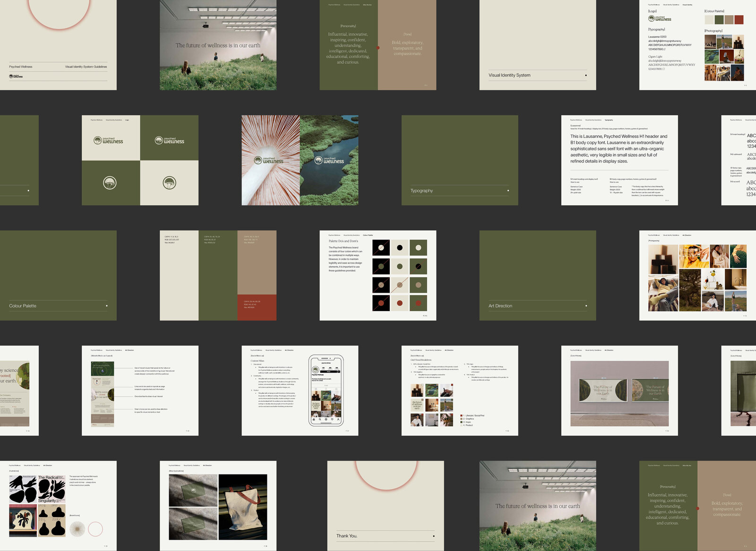Click the small tan swatch under [Colour Palette]
The height and width of the screenshot is (551, 756).
point(729,19)
